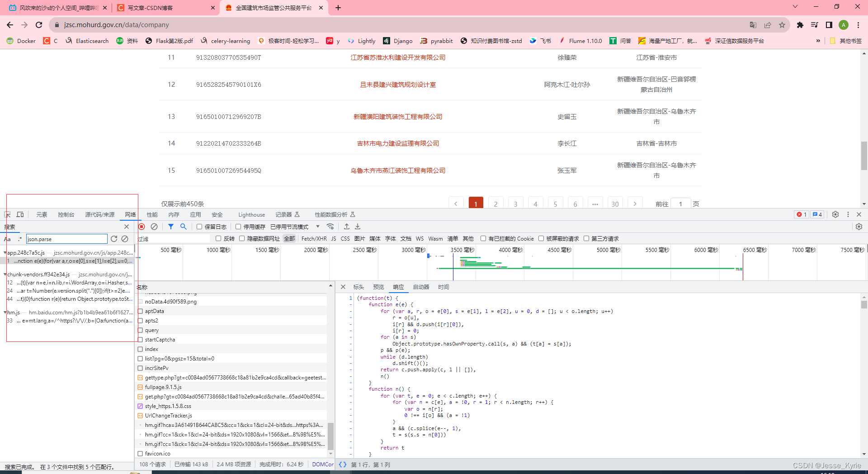Viewport: 868px width, 474px height.
Task: Go to page 2 in pagination
Action: pyautogui.click(x=495, y=204)
